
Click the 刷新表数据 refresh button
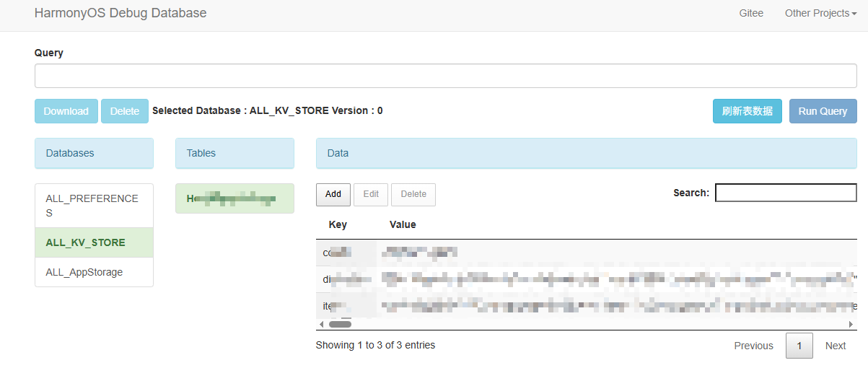pos(747,111)
